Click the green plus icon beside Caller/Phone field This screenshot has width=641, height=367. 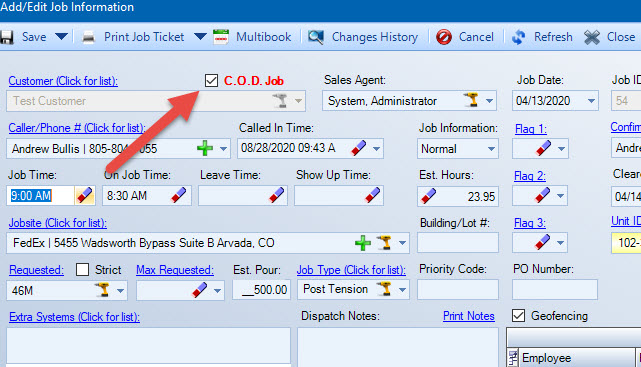pos(205,148)
